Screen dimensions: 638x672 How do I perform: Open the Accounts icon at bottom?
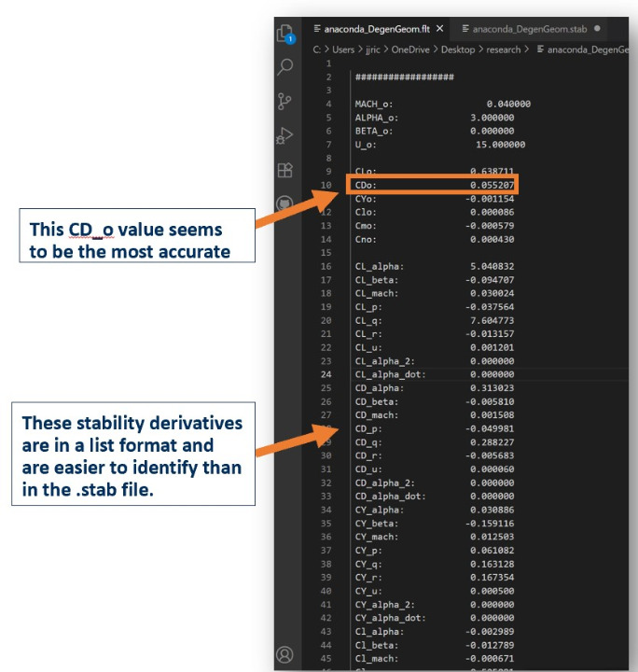tap(286, 654)
